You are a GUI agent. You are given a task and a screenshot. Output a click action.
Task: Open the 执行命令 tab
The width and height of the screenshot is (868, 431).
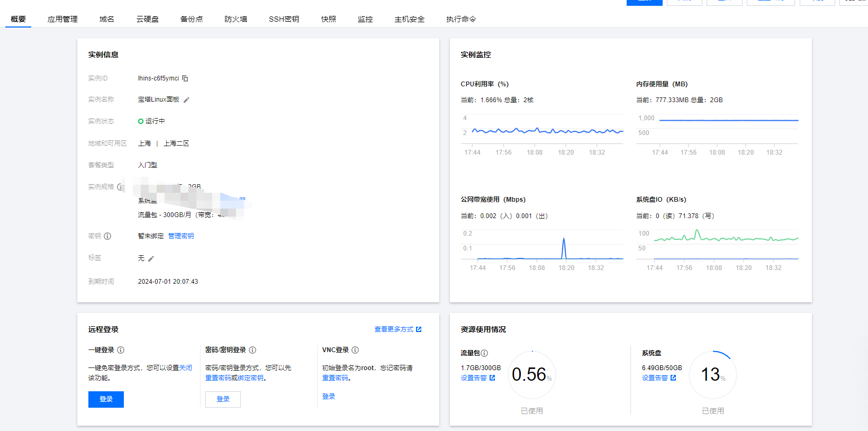[x=461, y=19]
